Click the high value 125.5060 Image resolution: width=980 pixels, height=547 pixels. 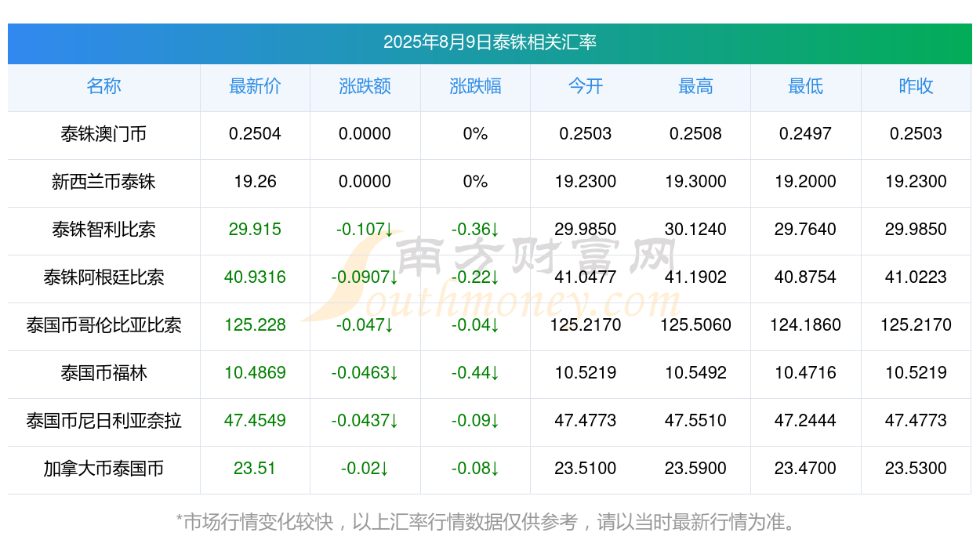(695, 325)
